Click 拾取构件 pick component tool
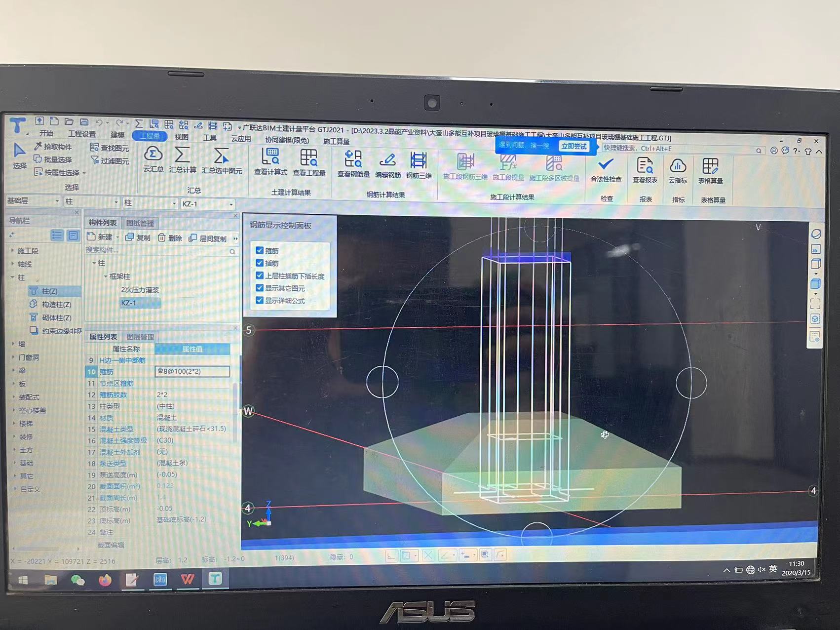 [x=53, y=147]
